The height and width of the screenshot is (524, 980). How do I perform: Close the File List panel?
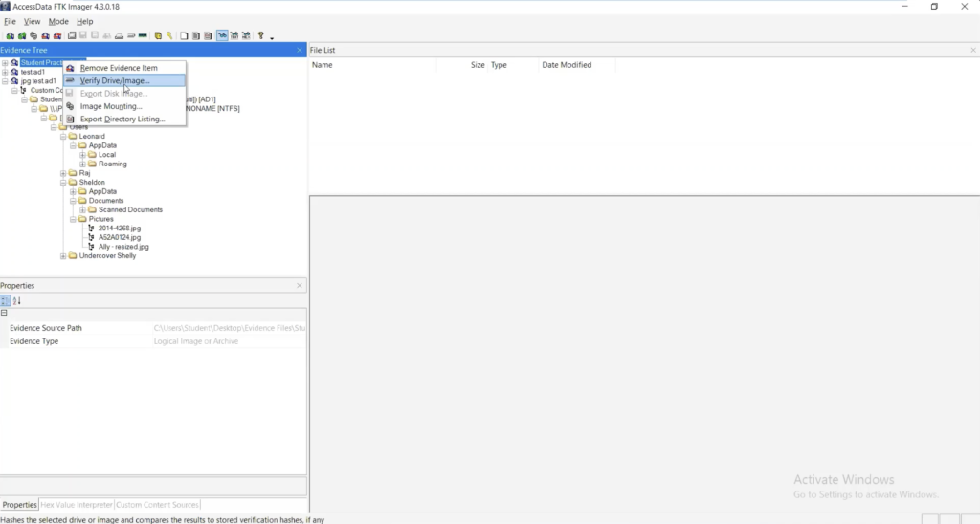pos(973,50)
